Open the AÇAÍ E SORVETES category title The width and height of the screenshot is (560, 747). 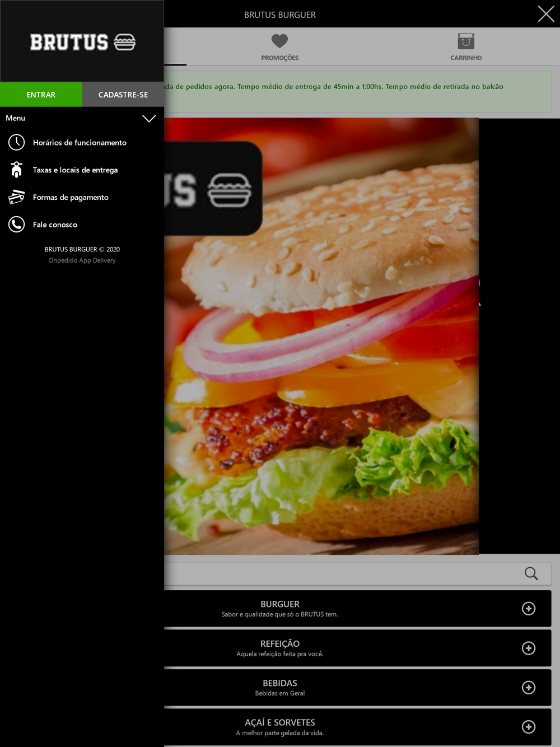pyautogui.click(x=280, y=722)
